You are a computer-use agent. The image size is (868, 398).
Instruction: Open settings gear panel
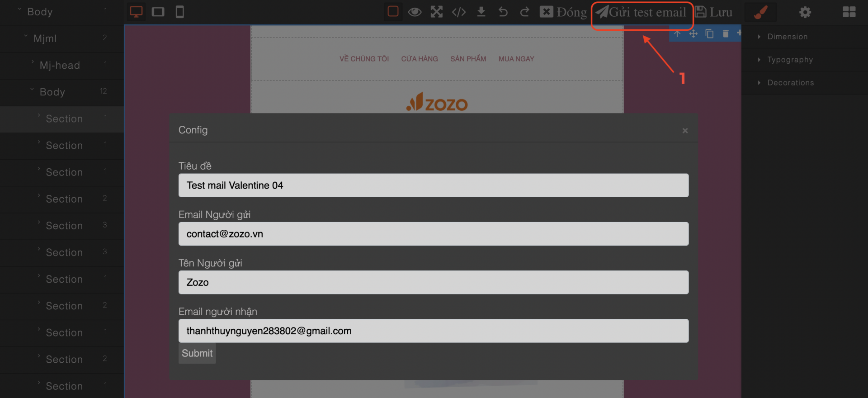[x=805, y=12]
